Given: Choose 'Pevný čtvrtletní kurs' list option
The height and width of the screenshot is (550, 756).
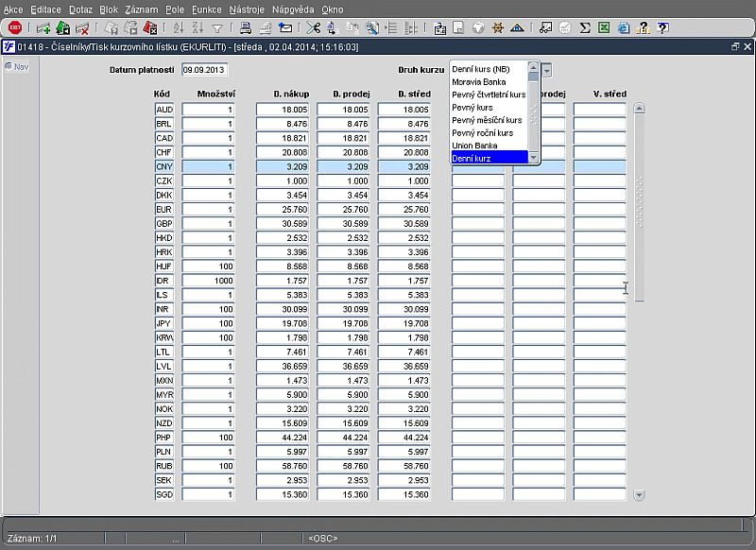Looking at the screenshot, I should pyautogui.click(x=489, y=95).
